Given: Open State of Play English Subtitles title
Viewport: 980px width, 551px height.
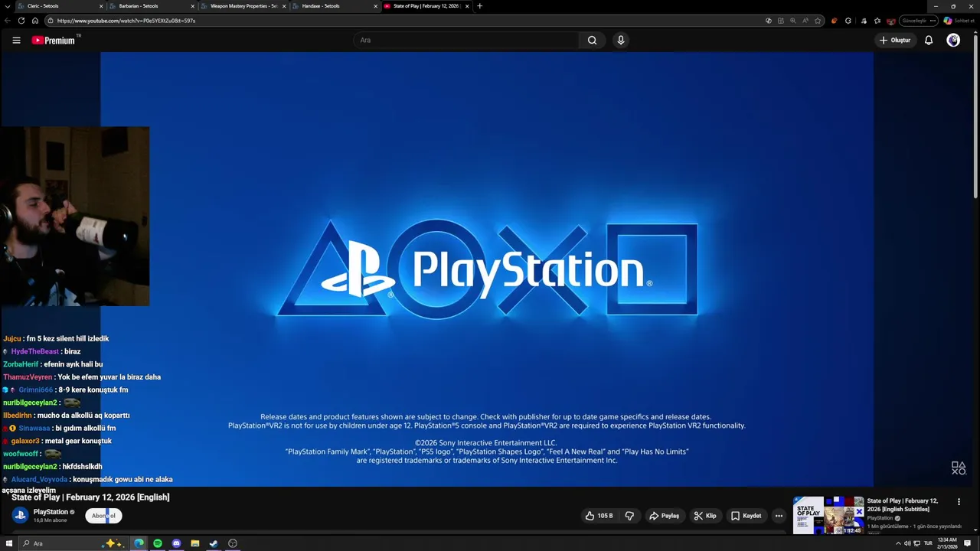Looking at the screenshot, I should coord(903,505).
